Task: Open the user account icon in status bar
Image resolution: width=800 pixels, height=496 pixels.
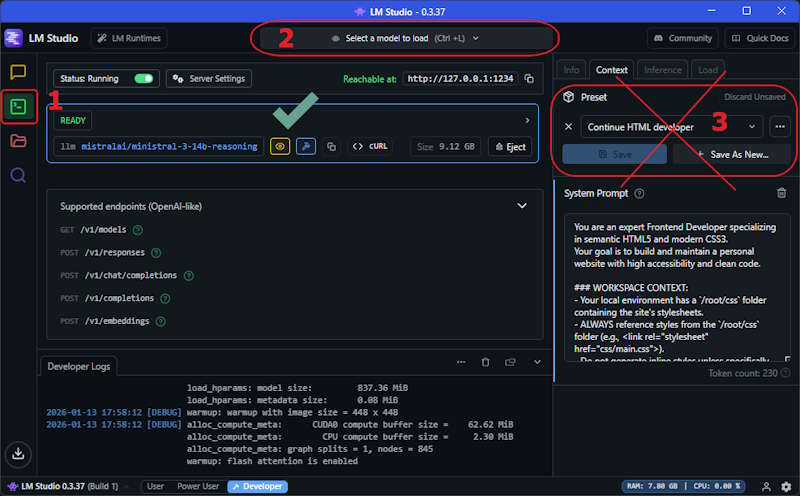Action: (x=766, y=487)
